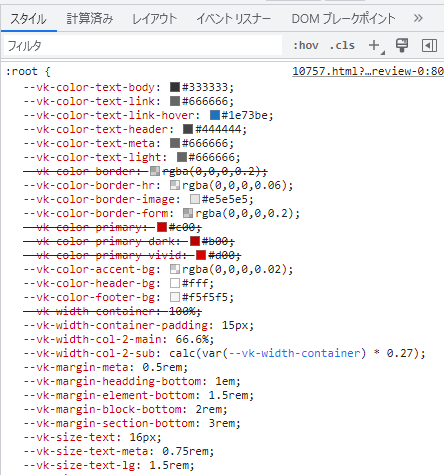This screenshot has width=444, height=475.
Task: Click the #c00 primary color swatch
Action: click(162, 227)
